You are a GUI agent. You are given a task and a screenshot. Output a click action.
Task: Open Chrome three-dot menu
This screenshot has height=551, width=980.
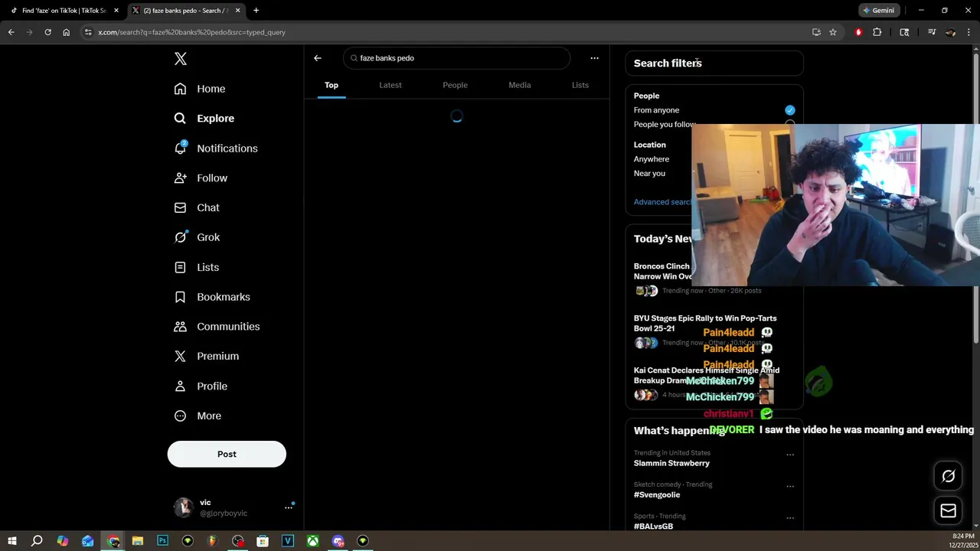(969, 32)
